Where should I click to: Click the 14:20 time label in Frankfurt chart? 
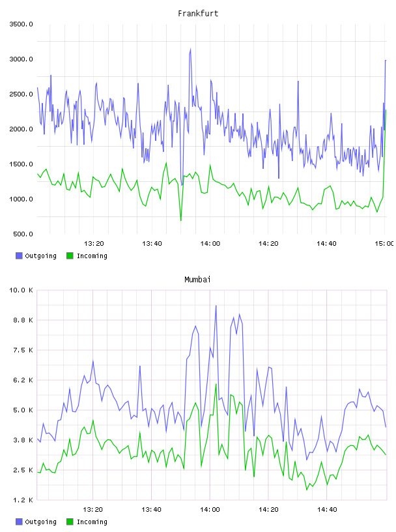click(268, 243)
